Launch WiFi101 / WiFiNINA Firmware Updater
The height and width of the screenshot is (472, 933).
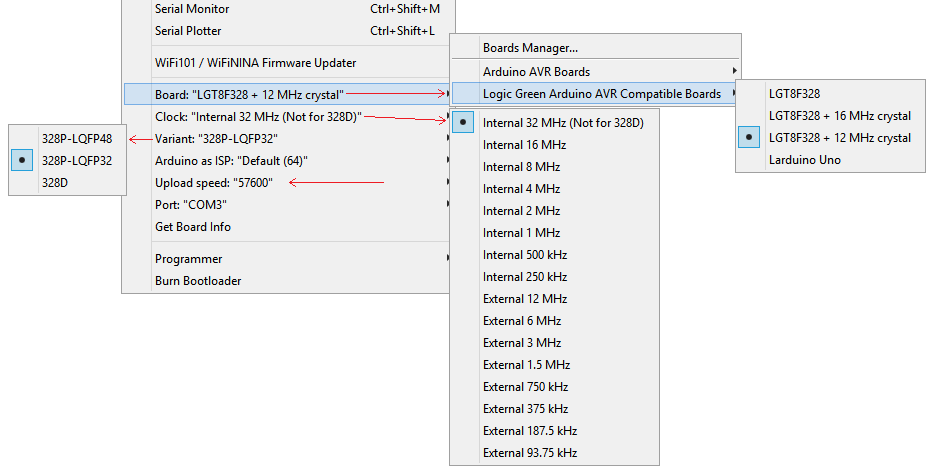(288, 62)
